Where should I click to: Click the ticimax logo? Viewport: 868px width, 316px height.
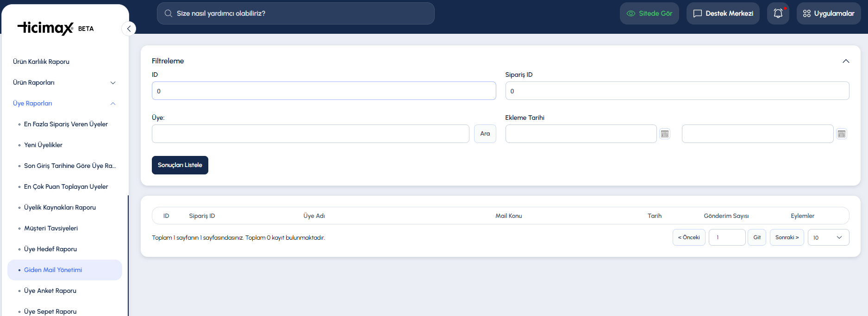pos(45,28)
